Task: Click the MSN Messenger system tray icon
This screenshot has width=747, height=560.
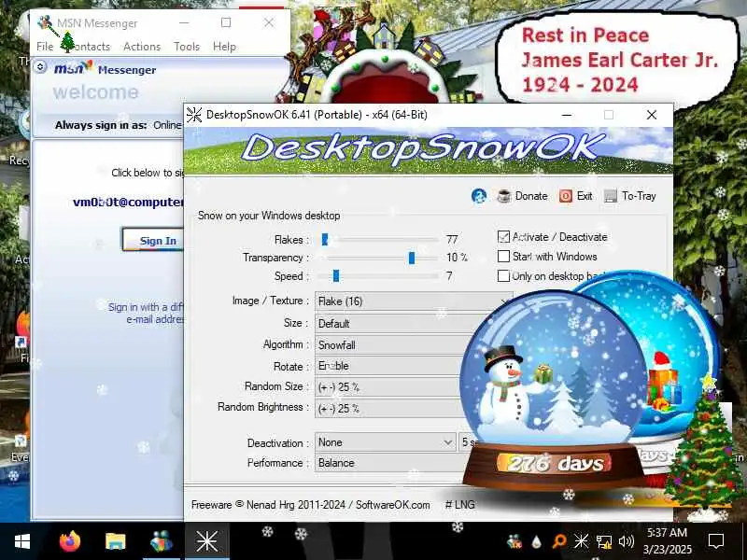Action: tap(514, 541)
